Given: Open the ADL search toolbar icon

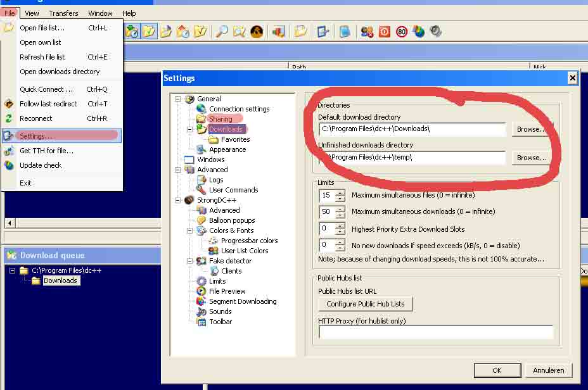Looking at the screenshot, I should pos(239,32).
